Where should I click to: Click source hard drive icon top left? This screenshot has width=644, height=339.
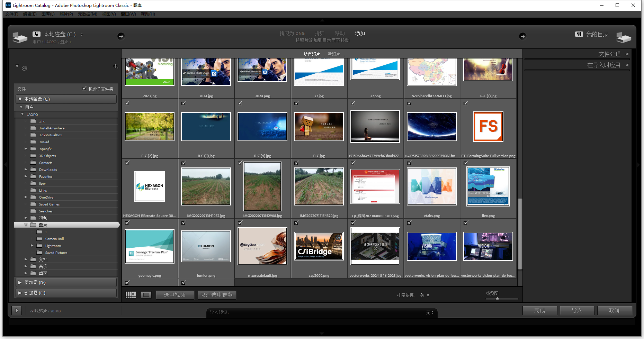pos(20,37)
